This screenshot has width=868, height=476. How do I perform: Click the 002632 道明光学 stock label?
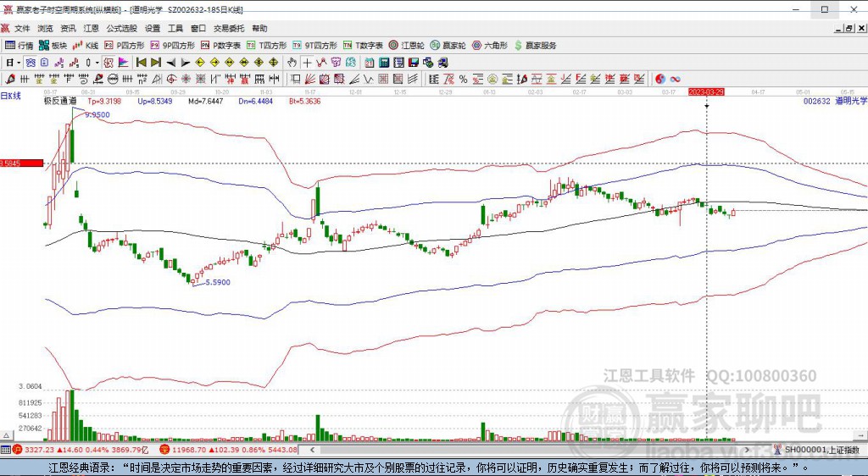point(835,101)
